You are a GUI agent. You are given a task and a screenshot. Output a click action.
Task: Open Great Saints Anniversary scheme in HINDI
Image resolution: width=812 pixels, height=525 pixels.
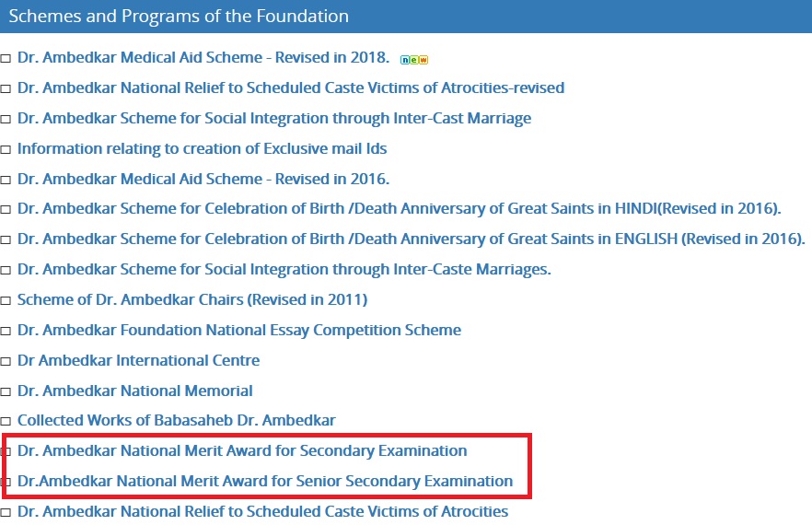(x=399, y=209)
